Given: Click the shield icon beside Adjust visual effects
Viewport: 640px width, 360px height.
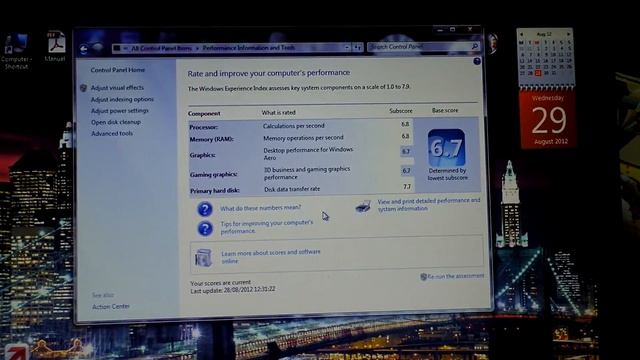Looking at the screenshot, I should (83, 88).
